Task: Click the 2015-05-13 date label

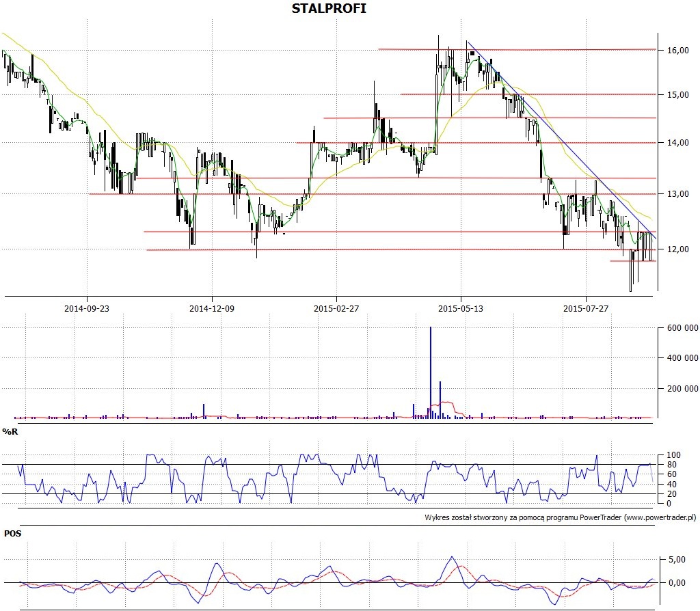Action: [x=461, y=308]
